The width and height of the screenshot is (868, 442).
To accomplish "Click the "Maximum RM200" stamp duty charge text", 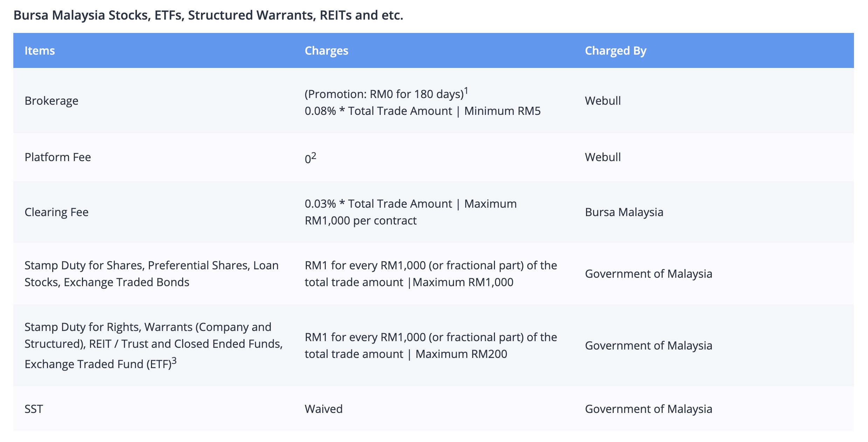I will pos(461,354).
